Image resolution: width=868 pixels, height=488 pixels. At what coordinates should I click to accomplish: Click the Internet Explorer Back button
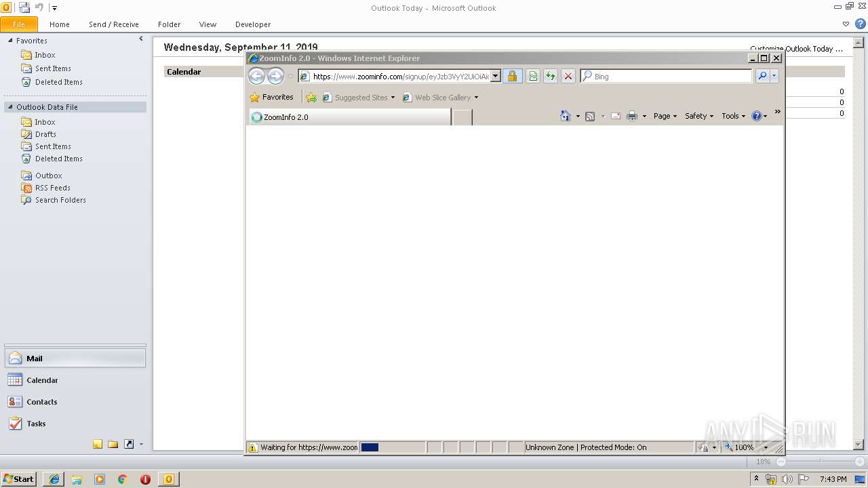tap(256, 76)
